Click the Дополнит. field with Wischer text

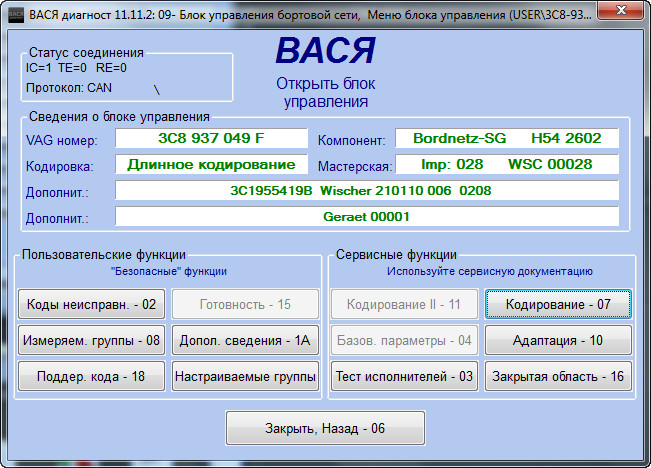coord(366,190)
